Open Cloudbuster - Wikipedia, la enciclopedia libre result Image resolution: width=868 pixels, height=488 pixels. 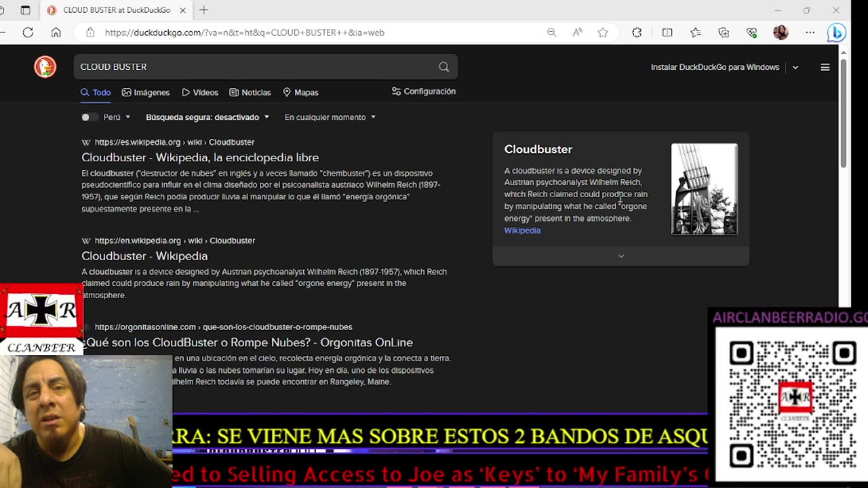pos(200,157)
